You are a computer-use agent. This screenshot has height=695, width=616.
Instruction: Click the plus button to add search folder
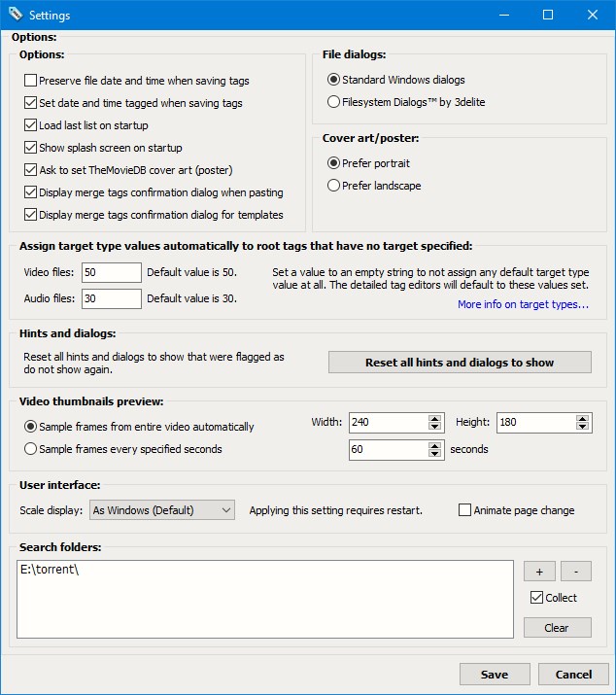540,571
